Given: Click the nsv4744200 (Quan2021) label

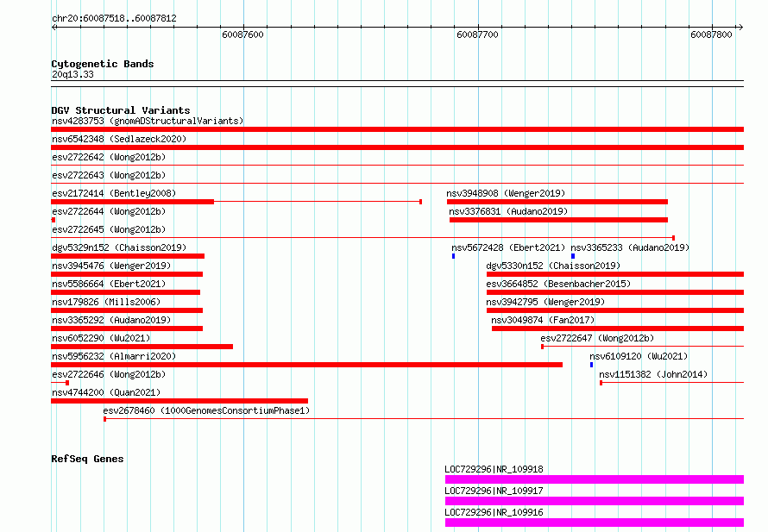Looking at the screenshot, I should click(x=106, y=392).
